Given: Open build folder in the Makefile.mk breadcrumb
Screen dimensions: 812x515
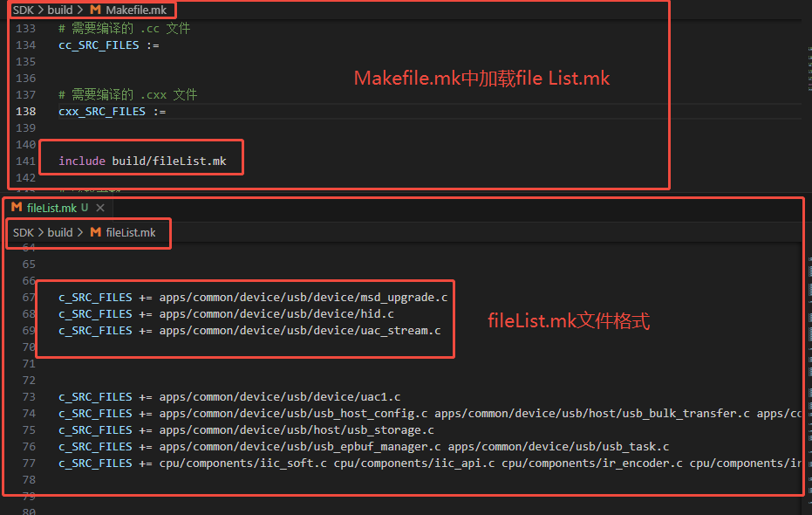Looking at the screenshot, I should click(60, 10).
